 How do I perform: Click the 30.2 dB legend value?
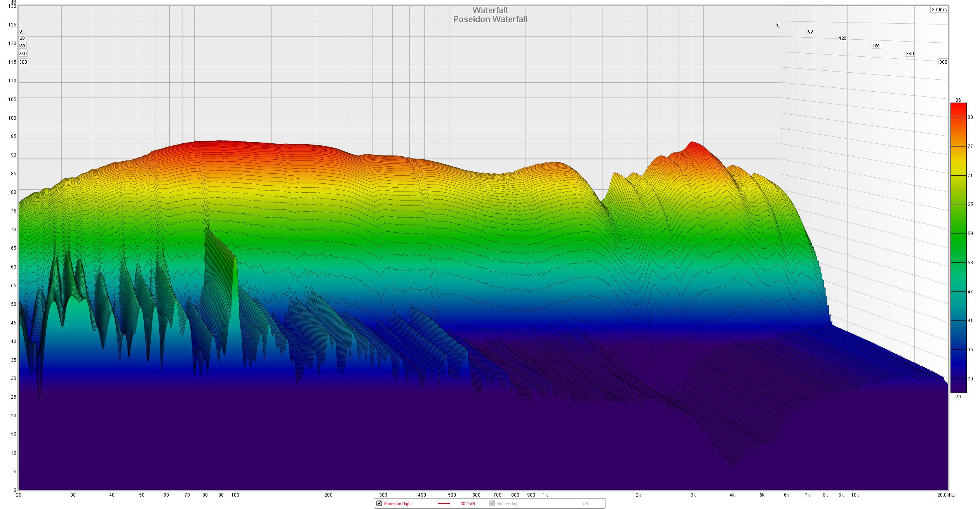pyautogui.click(x=468, y=504)
